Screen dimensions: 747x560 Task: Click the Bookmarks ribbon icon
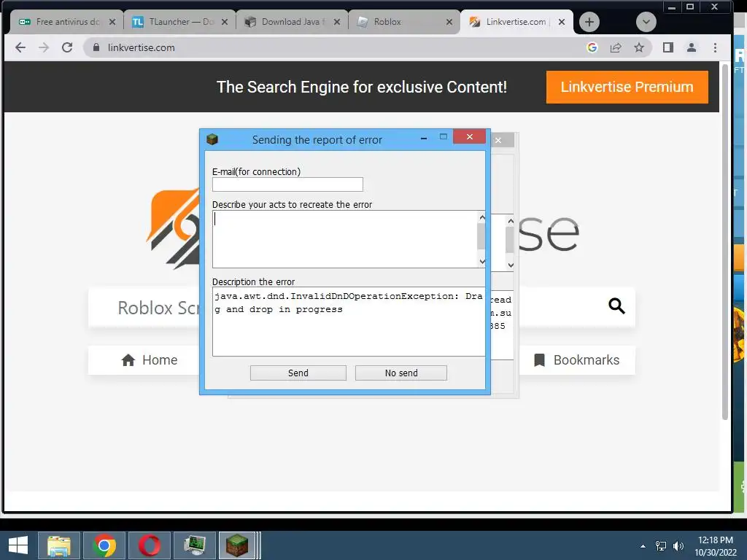click(539, 360)
